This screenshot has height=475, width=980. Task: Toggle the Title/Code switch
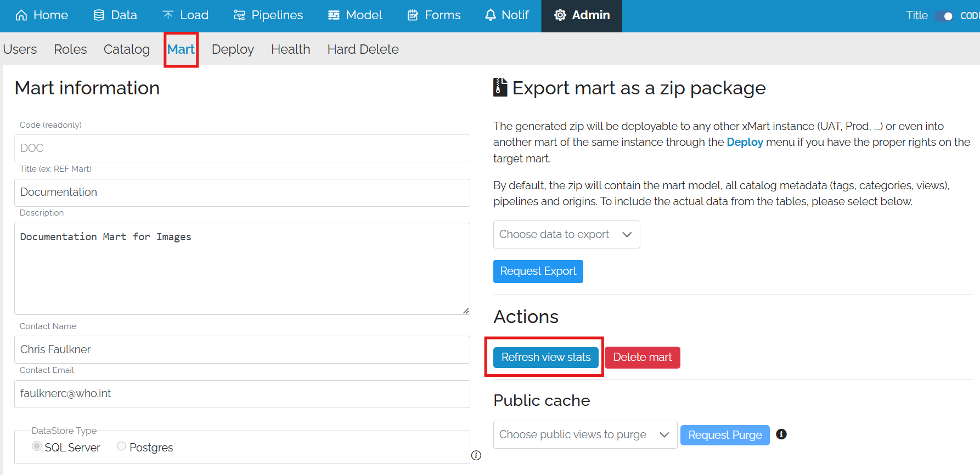[x=944, y=16]
